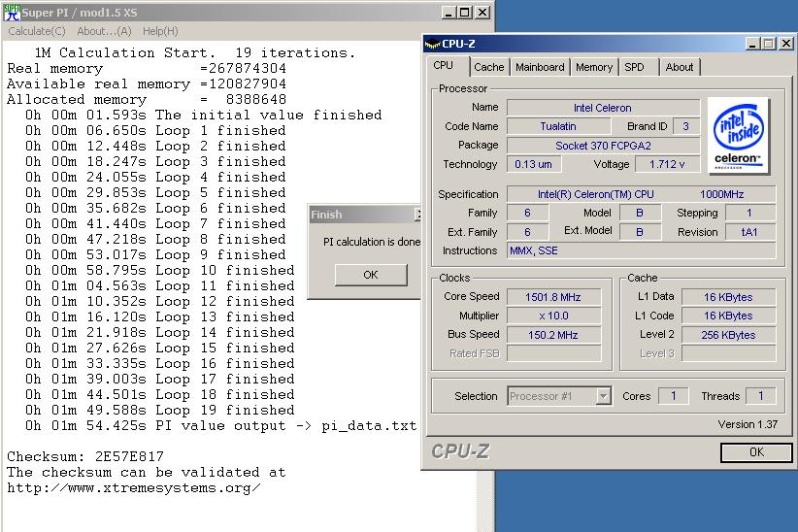
Task: Click the Loop 1 finished line
Action: click(x=155, y=130)
